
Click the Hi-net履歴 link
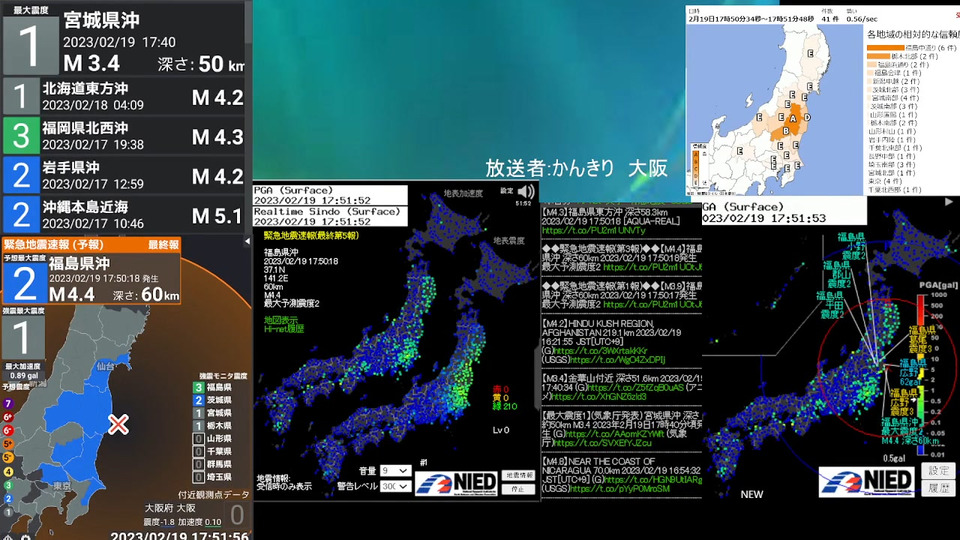point(284,329)
